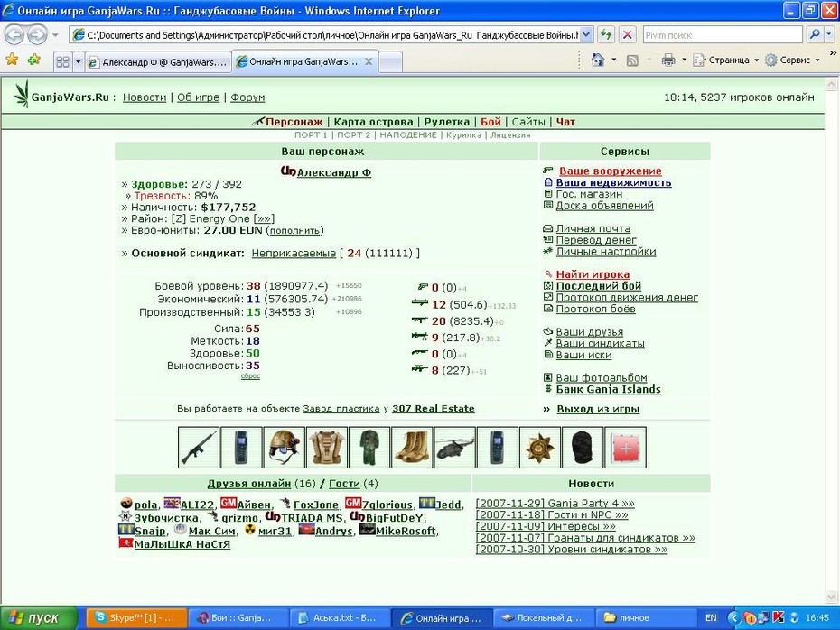Open the Новости header link
840x630 pixels.
coord(145,97)
